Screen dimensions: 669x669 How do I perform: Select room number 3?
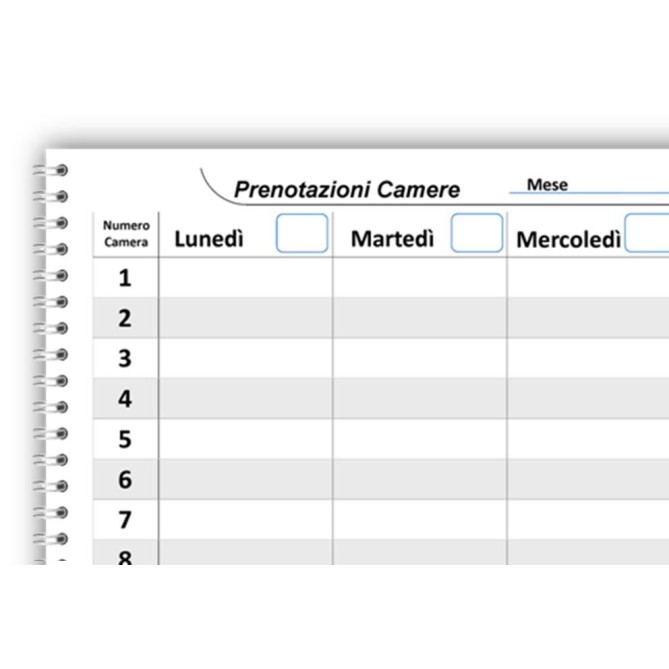pos(125,358)
